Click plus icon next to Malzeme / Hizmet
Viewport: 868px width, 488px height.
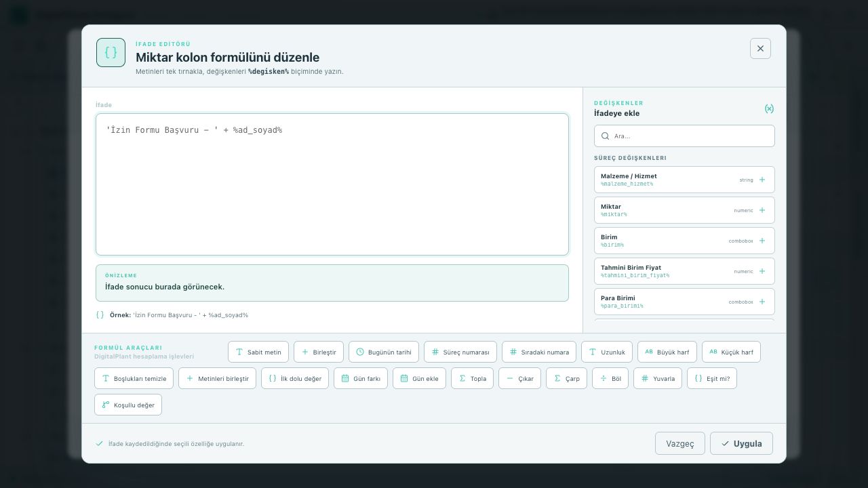[x=762, y=180]
